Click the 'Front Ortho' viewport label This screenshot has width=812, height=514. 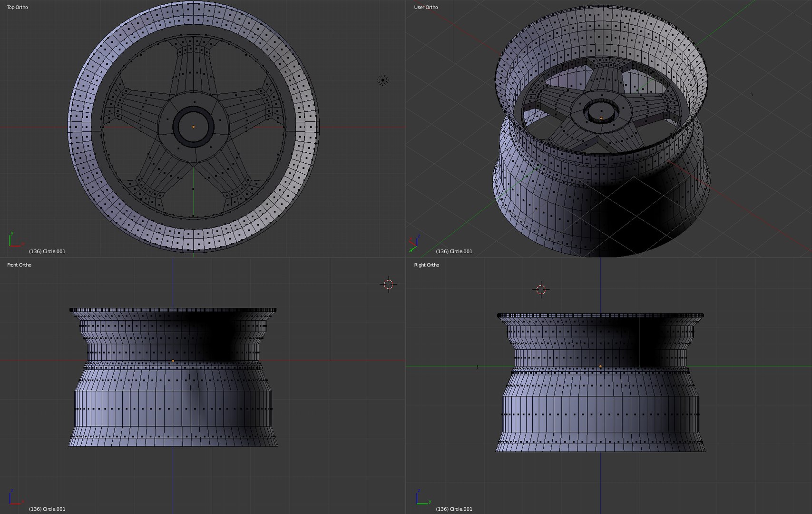coord(19,265)
